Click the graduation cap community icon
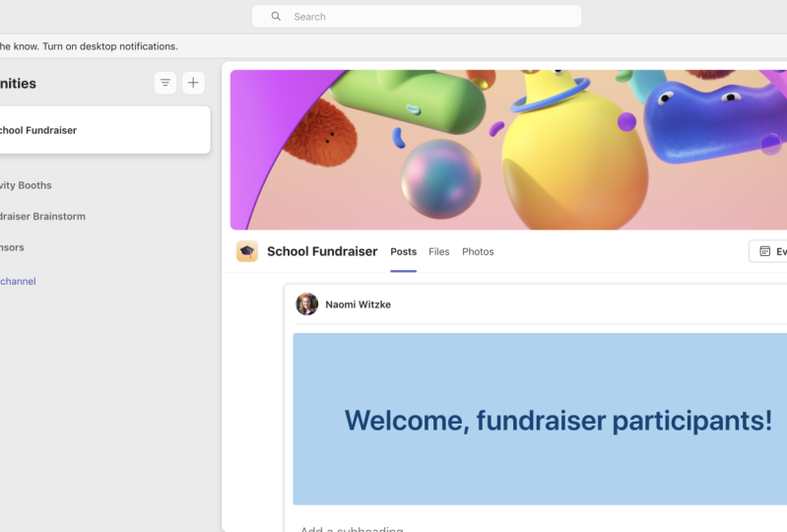The height and width of the screenshot is (532, 787). 247,251
